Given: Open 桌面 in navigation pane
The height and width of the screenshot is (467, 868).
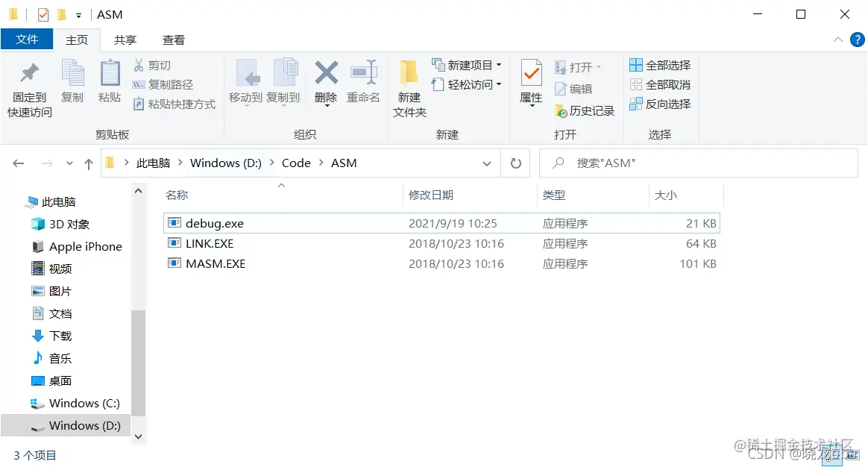Looking at the screenshot, I should tap(51, 380).
